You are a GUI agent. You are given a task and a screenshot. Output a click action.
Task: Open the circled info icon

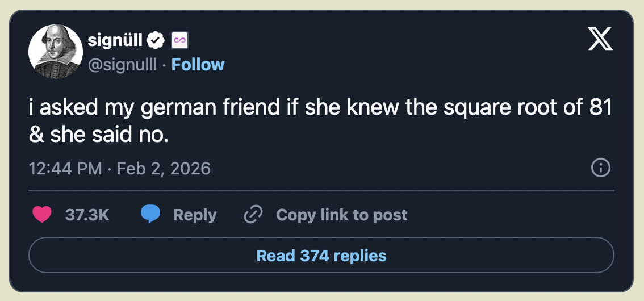point(600,168)
